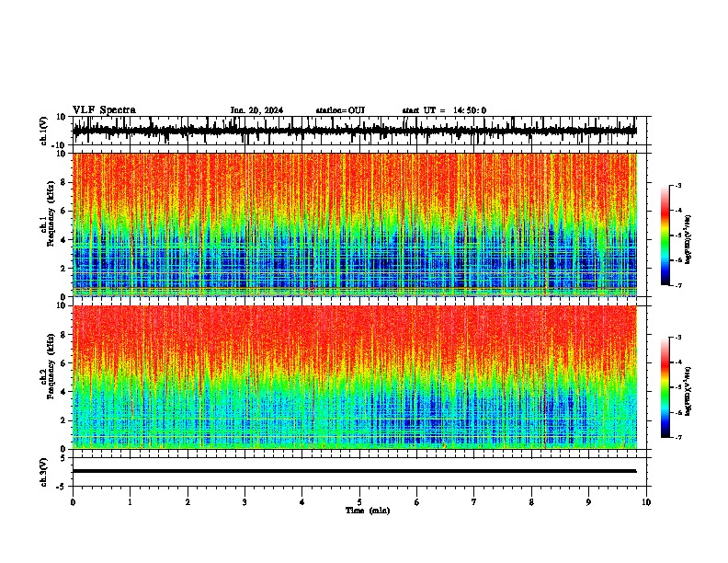Click inside the ch.2 spectrogram panel
Image resolution: width=728 pixels, height=563 pixels.
(x=355, y=377)
